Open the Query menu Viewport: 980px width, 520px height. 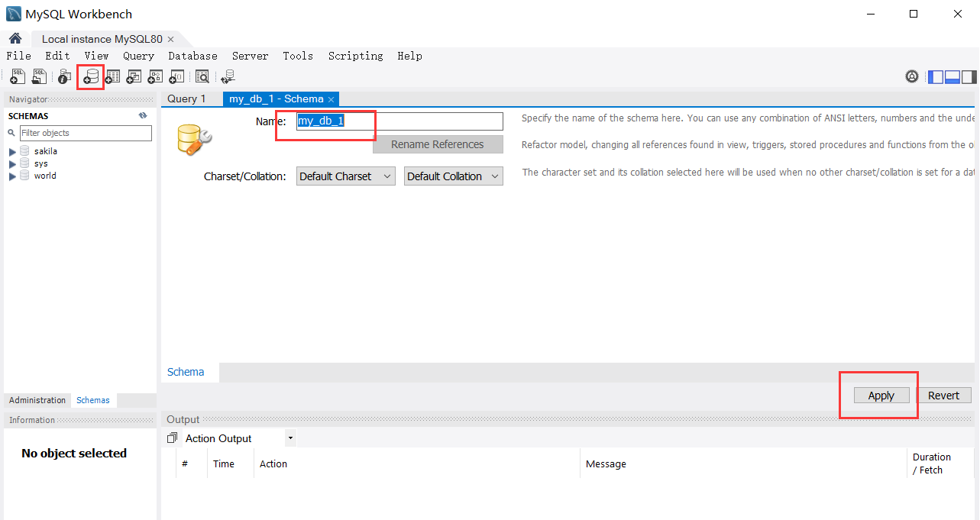pos(139,56)
